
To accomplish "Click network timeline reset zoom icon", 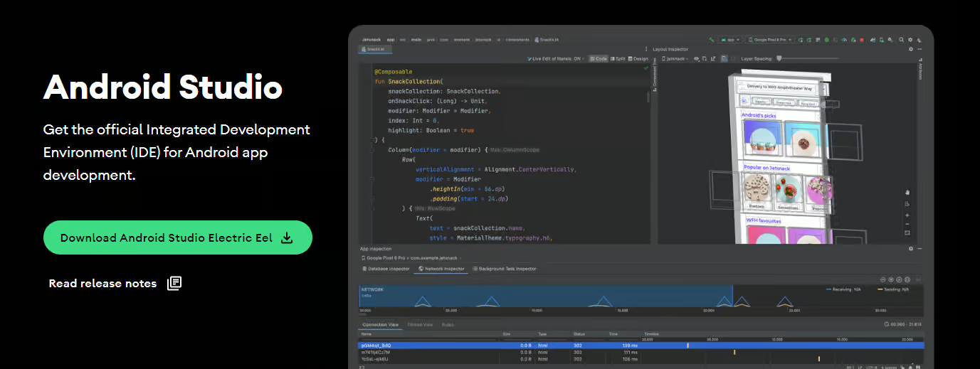I will (x=899, y=279).
